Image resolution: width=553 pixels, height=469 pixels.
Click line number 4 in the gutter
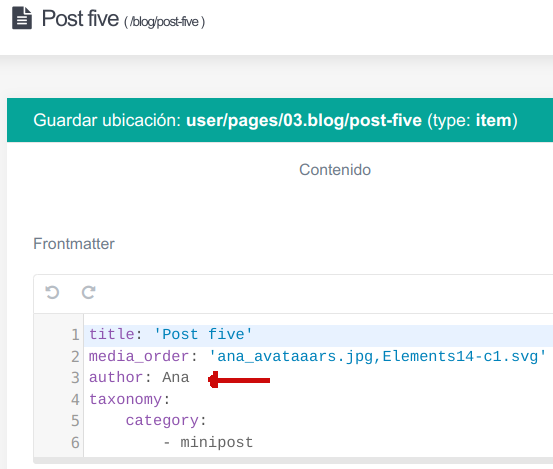(75, 400)
